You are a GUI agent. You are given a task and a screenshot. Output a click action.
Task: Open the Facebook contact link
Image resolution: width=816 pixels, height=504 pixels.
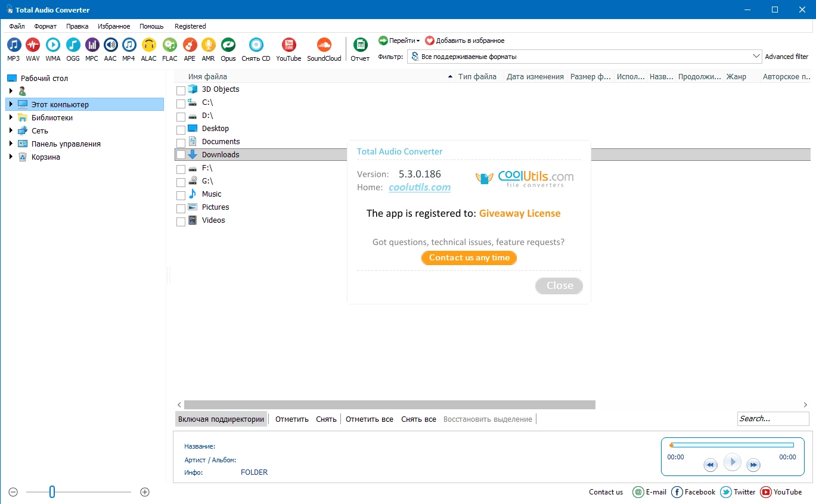pyautogui.click(x=693, y=492)
